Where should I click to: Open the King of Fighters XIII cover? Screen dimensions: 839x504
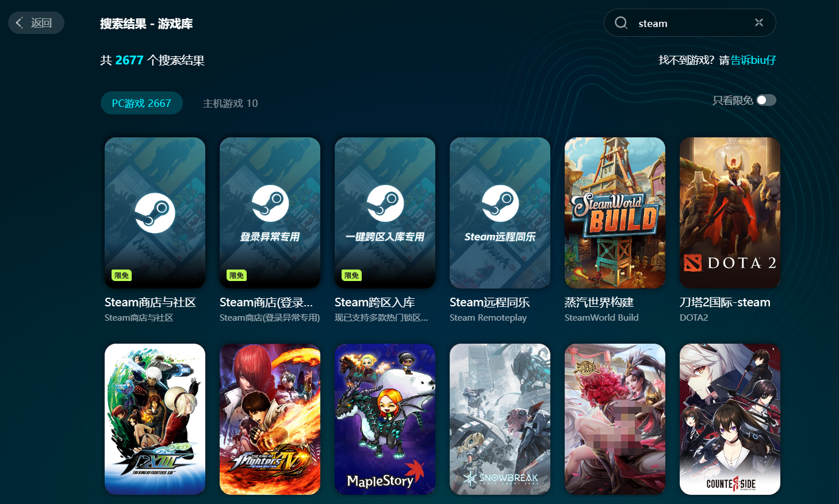coord(155,419)
